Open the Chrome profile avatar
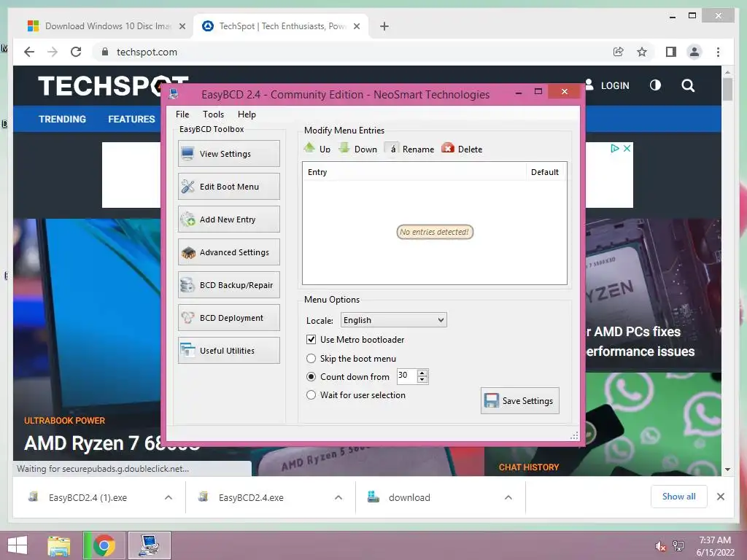Image resolution: width=747 pixels, height=560 pixels. coord(694,52)
